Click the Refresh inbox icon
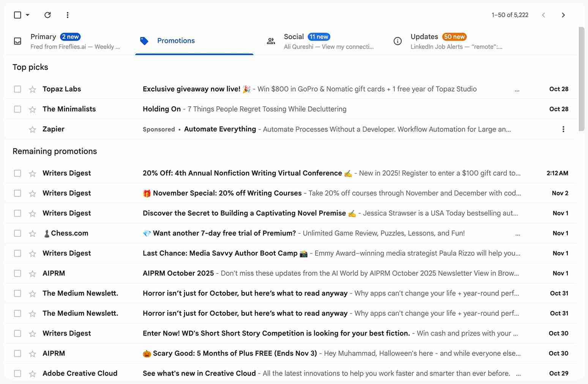This screenshot has height=384, width=588. pos(47,15)
